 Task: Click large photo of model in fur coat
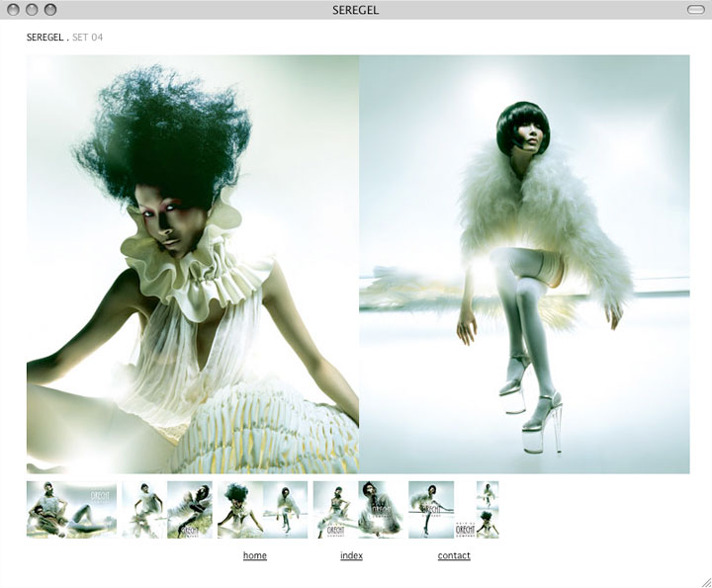tap(524, 264)
